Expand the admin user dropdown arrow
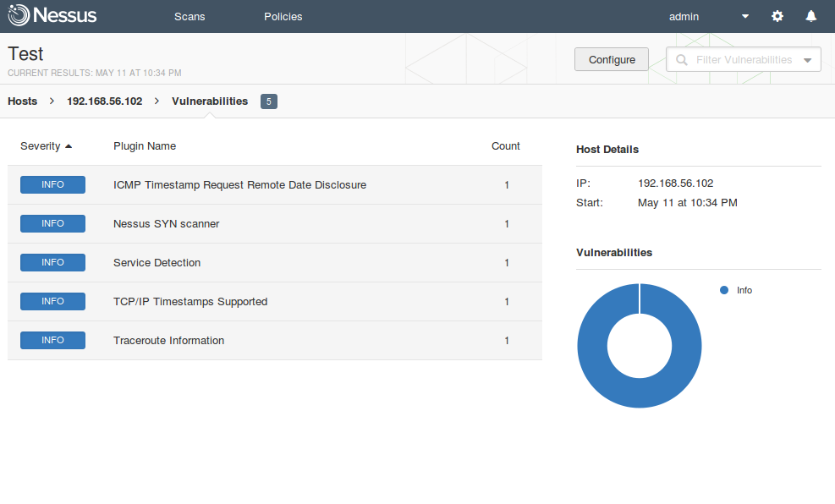This screenshot has height=504, width=835. click(745, 17)
